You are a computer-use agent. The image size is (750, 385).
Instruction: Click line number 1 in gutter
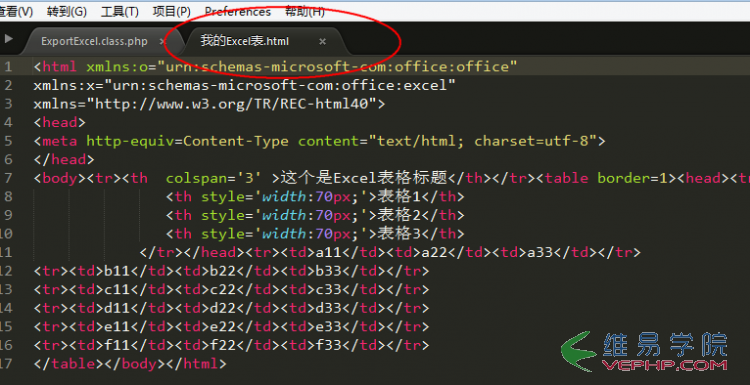click(8, 66)
